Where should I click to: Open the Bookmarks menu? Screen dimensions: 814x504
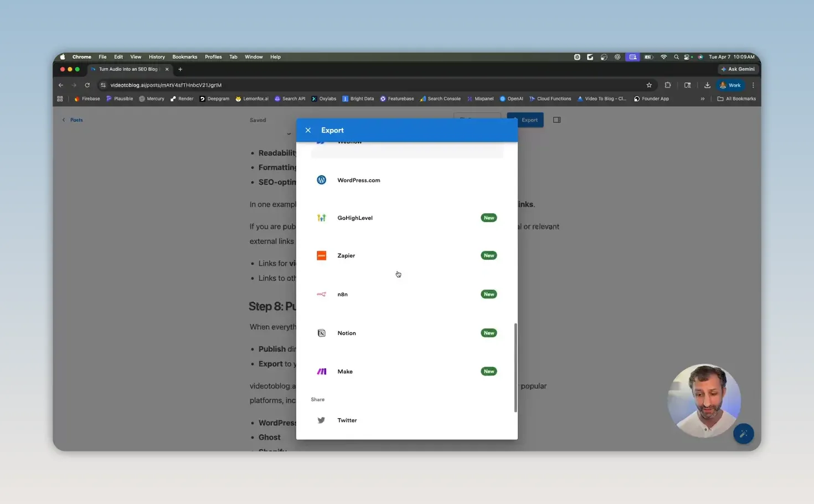click(x=185, y=57)
